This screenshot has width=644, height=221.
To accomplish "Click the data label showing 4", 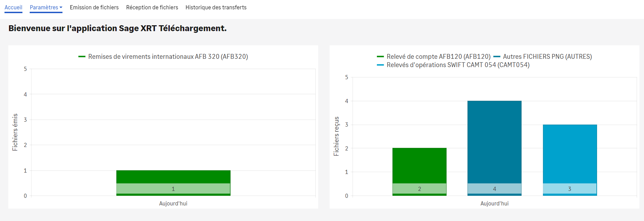I will (494, 189).
